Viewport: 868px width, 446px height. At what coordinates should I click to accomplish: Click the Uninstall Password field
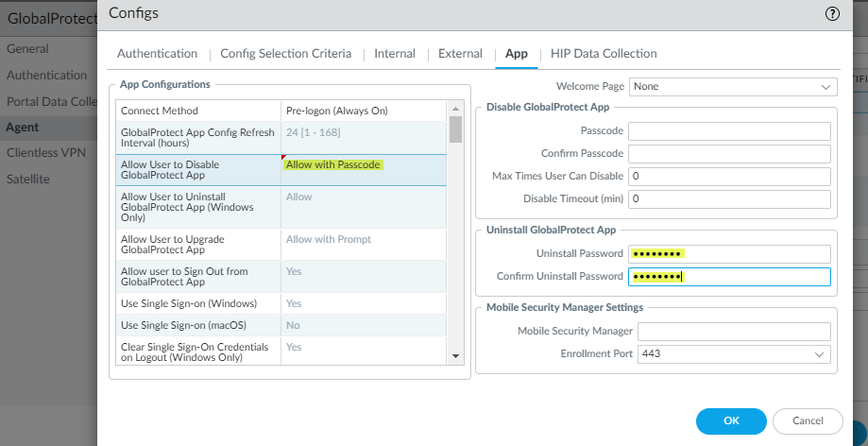click(728, 254)
